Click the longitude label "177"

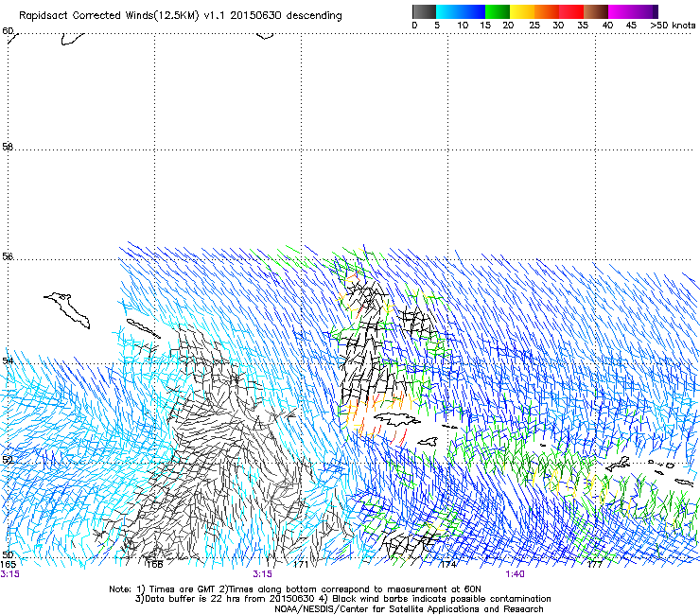point(595,565)
